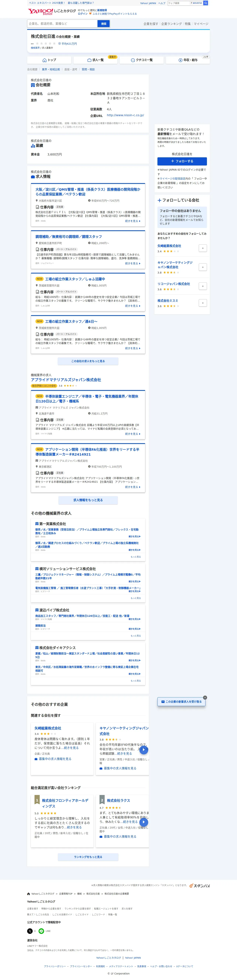
Task: Click 求人情報をもっと見る button
Action: (88, 500)
